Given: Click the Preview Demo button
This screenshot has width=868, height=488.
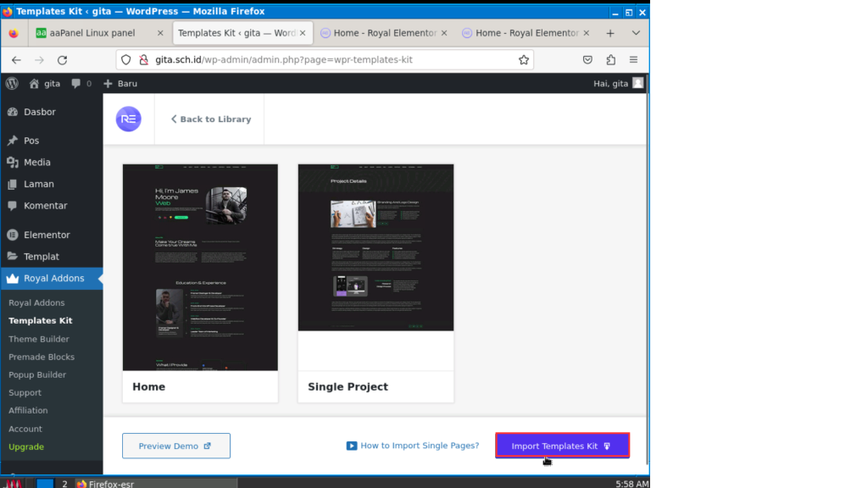Looking at the screenshot, I should [175, 446].
